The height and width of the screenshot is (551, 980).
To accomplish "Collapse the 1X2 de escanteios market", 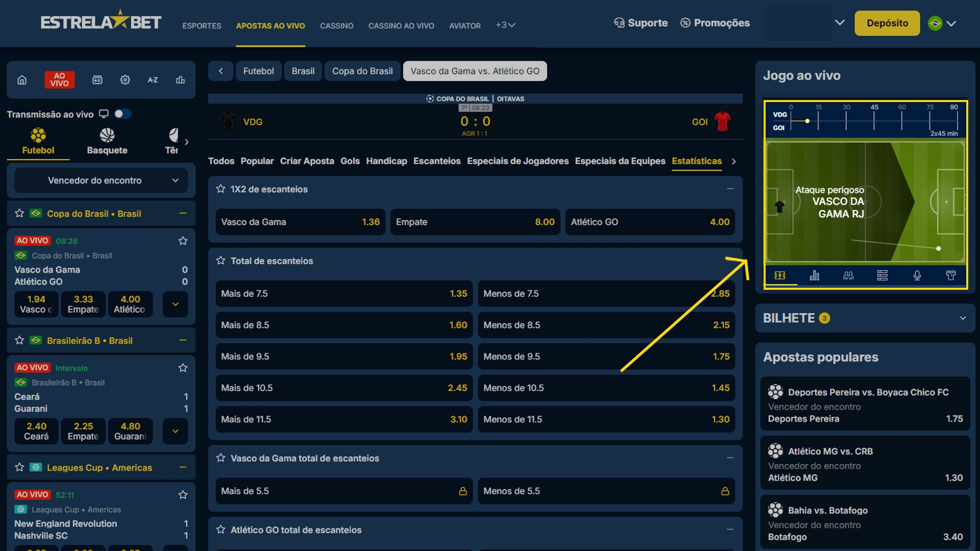I will tap(730, 189).
